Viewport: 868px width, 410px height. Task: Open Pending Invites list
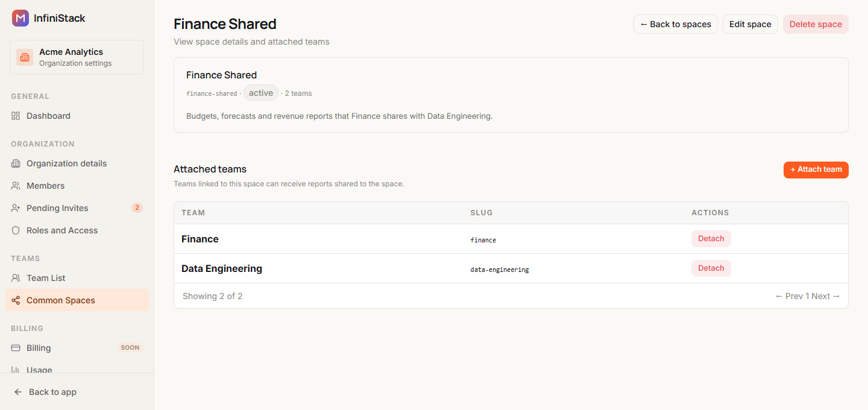point(77,208)
